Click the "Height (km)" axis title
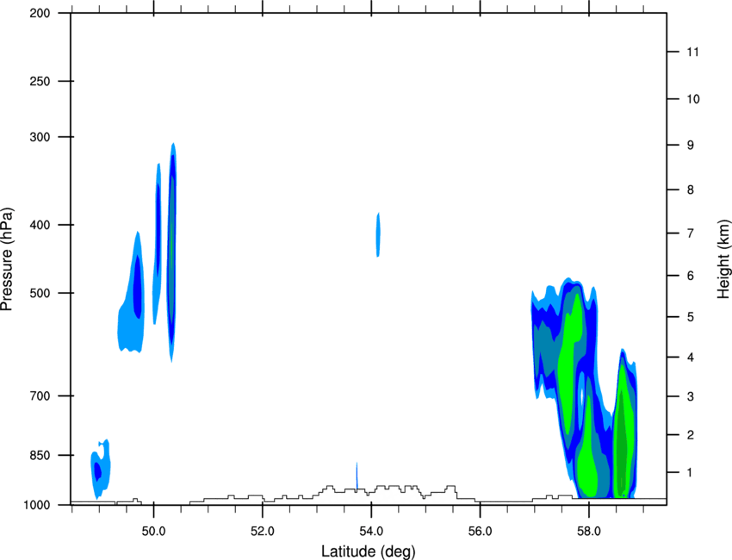Viewport: 732px width, 560px height. point(724,259)
